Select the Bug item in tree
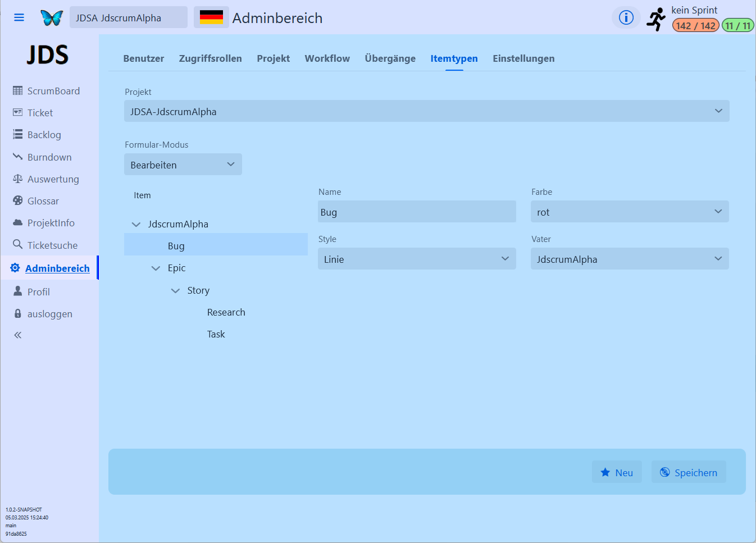This screenshot has width=756, height=543. click(216, 245)
